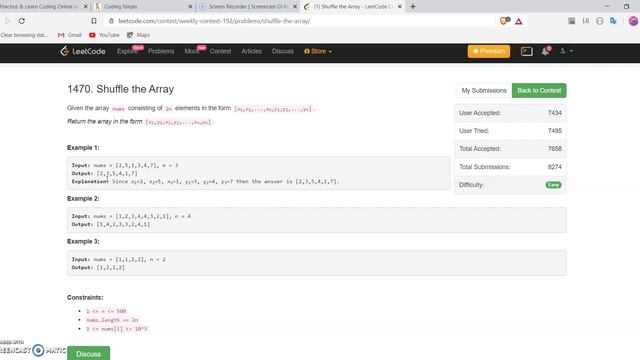Click the Easy difficulty badge
The image size is (640, 360).
[553, 185]
